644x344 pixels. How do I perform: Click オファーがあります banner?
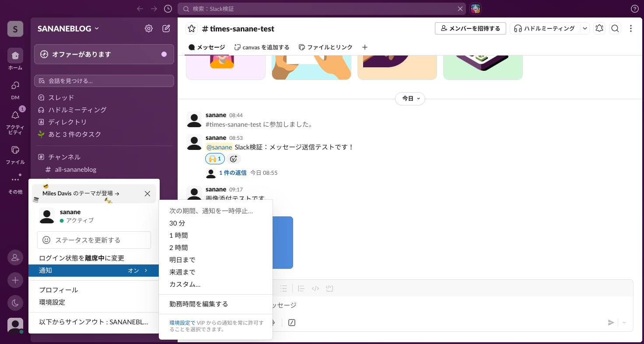104,54
